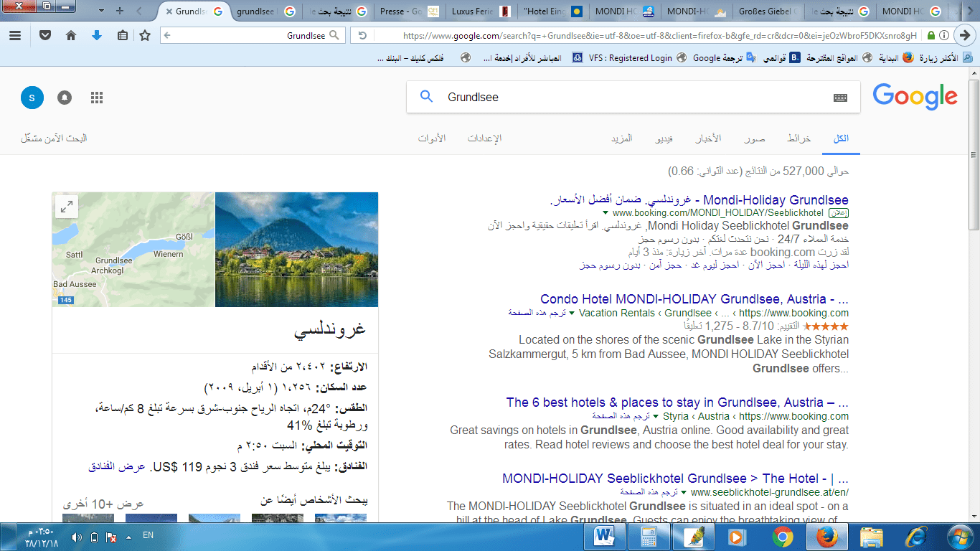Open the المزيد more menu

point(621,138)
